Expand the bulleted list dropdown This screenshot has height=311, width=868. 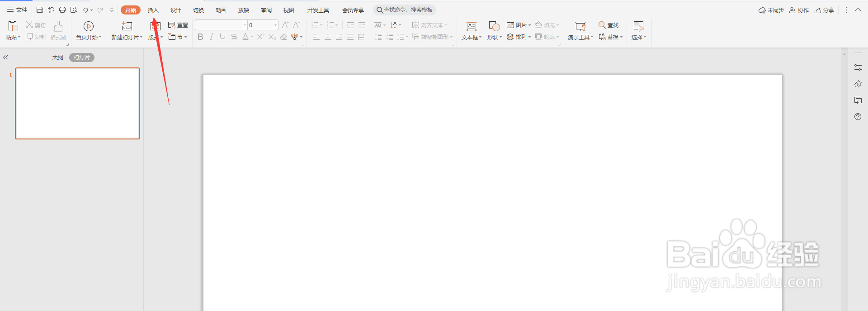click(321, 25)
